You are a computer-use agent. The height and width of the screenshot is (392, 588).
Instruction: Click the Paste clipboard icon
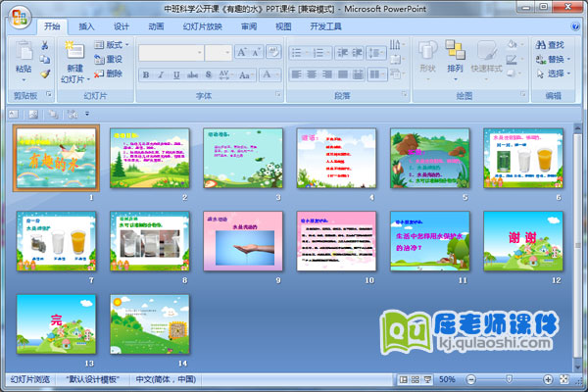(24, 52)
